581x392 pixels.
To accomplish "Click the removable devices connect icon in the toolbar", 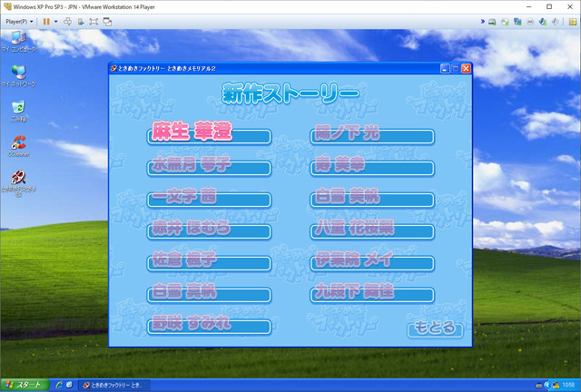I will (x=81, y=22).
